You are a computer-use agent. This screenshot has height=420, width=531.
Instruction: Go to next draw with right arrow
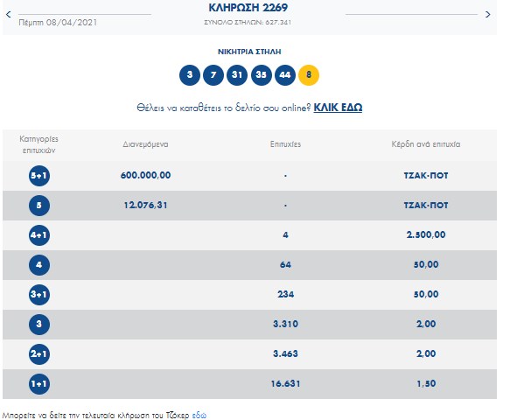tap(487, 15)
